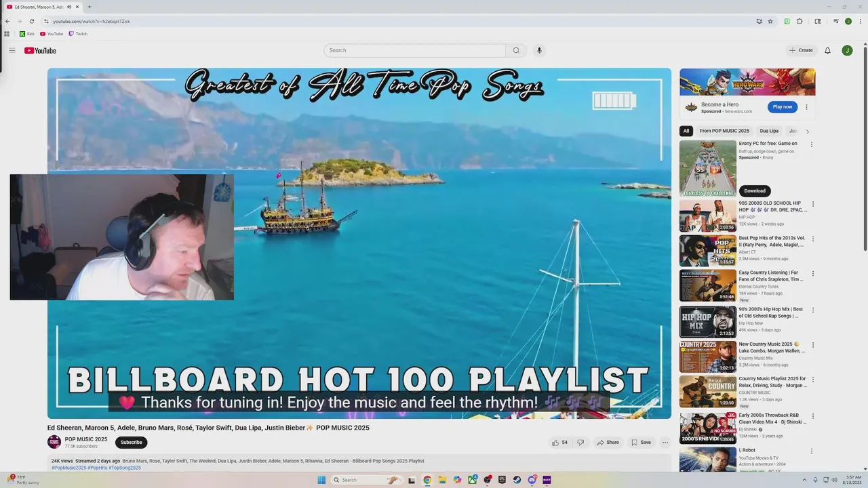The height and width of the screenshot is (488, 868).
Task: Open Steam from the taskbar
Action: (x=517, y=480)
